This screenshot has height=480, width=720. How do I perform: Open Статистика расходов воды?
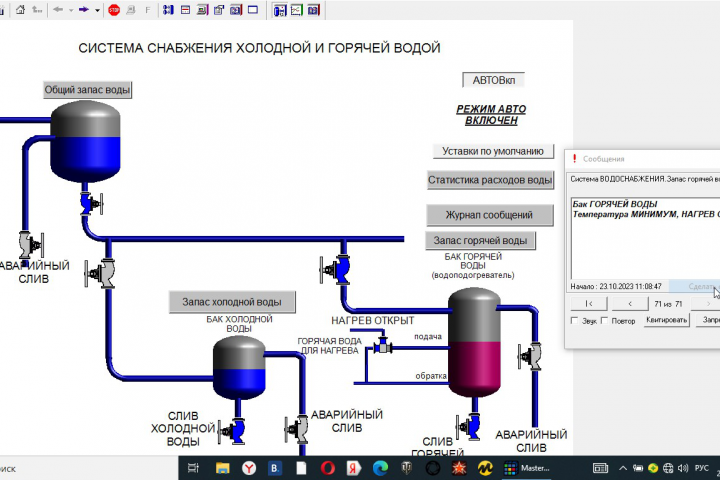pyautogui.click(x=490, y=180)
